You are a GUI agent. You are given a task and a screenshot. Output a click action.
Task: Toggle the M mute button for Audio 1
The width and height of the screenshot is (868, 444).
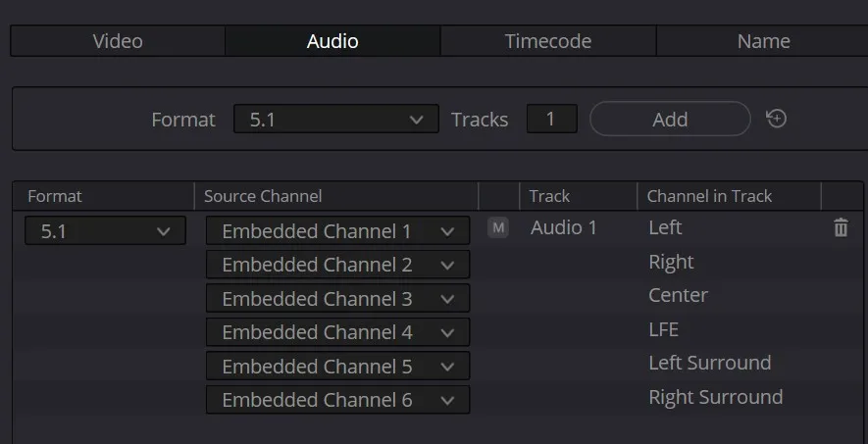tap(498, 227)
